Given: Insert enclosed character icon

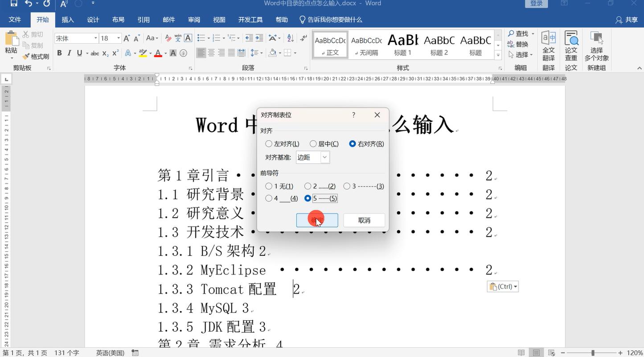Looking at the screenshot, I should [183, 53].
